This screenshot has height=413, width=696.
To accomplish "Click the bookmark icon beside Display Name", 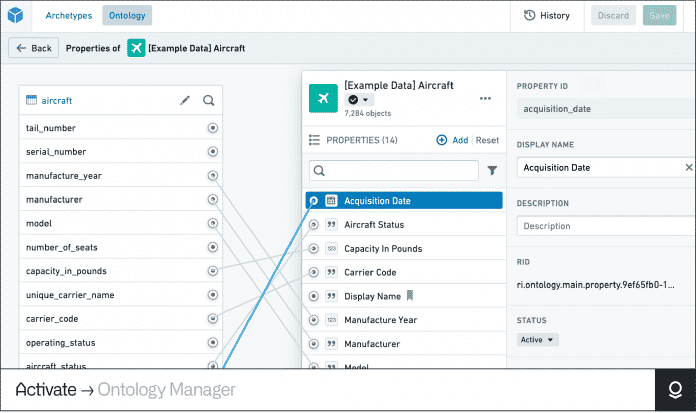I will [410, 296].
